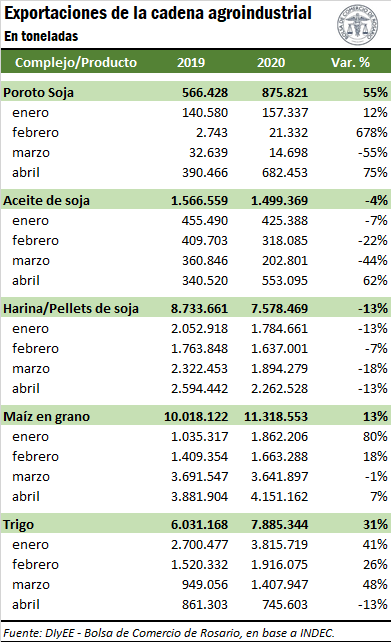Click the 2020 column header
The image size is (391, 642).
pos(271,62)
